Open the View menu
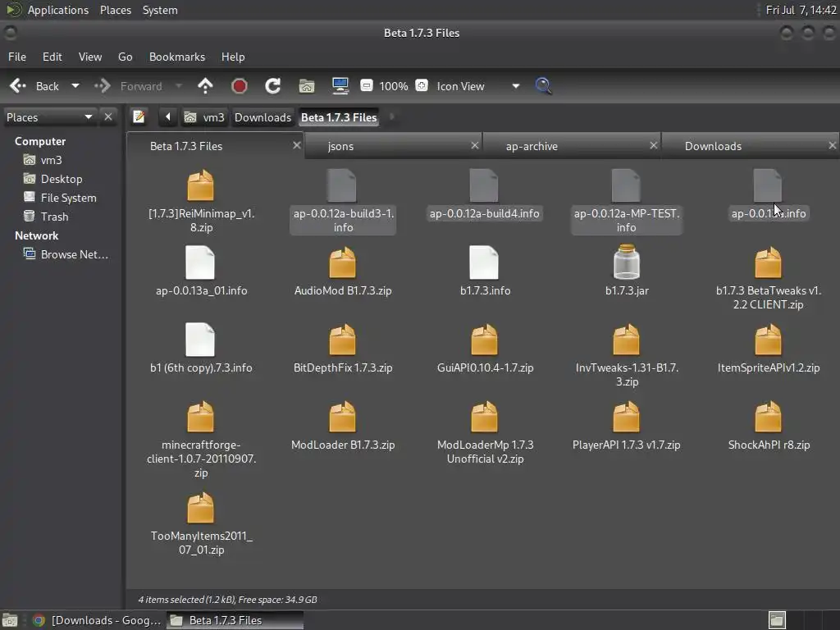The width and height of the screenshot is (840, 630). point(90,57)
